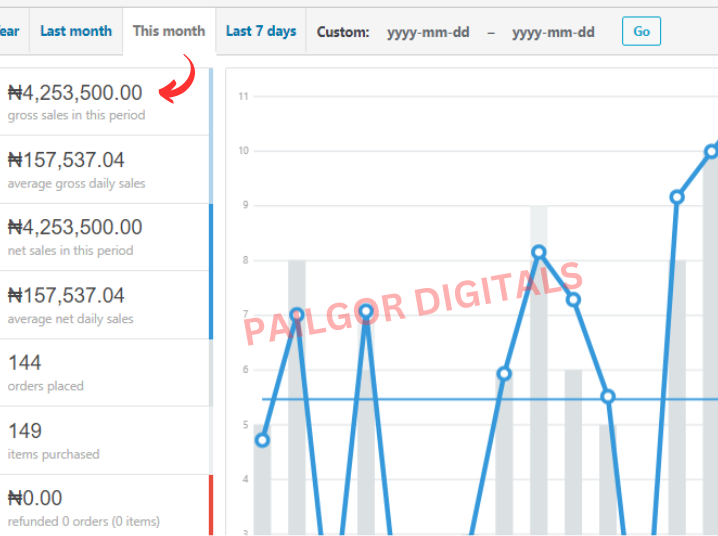Select the This month tab

[168, 31]
